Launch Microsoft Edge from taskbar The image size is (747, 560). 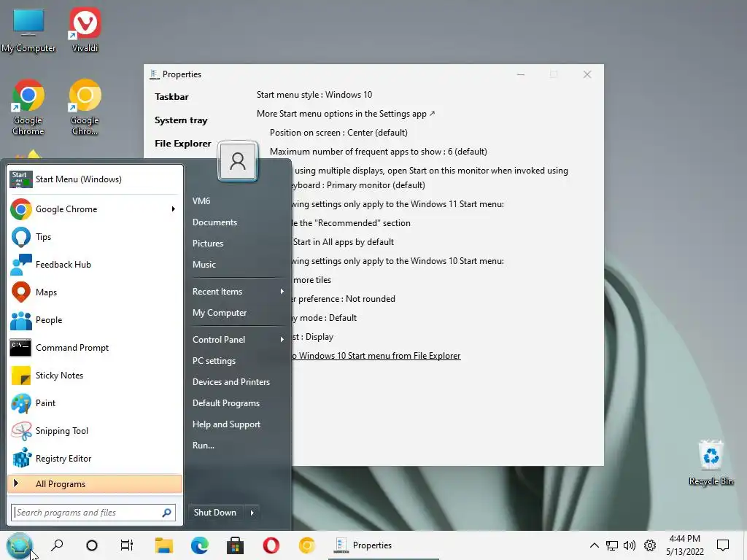pyautogui.click(x=200, y=545)
